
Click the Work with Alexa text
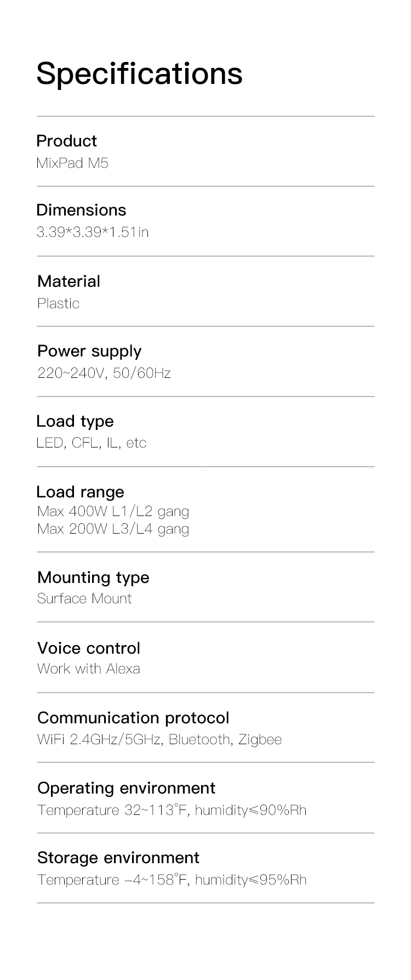89,669
